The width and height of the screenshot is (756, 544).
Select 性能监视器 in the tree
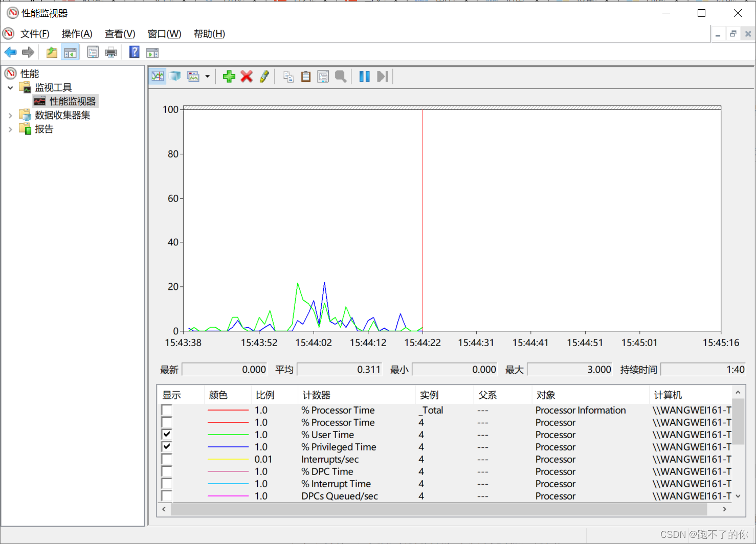click(x=72, y=101)
